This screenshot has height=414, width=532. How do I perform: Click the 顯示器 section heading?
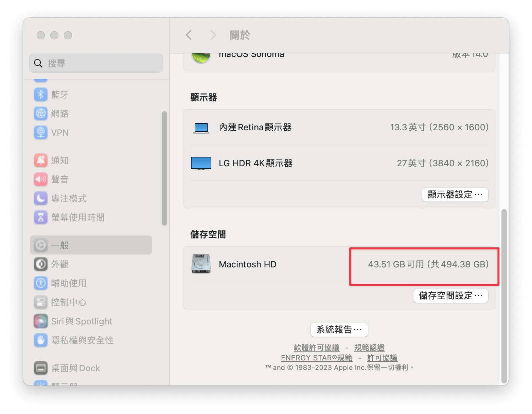click(x=203, y=98)
